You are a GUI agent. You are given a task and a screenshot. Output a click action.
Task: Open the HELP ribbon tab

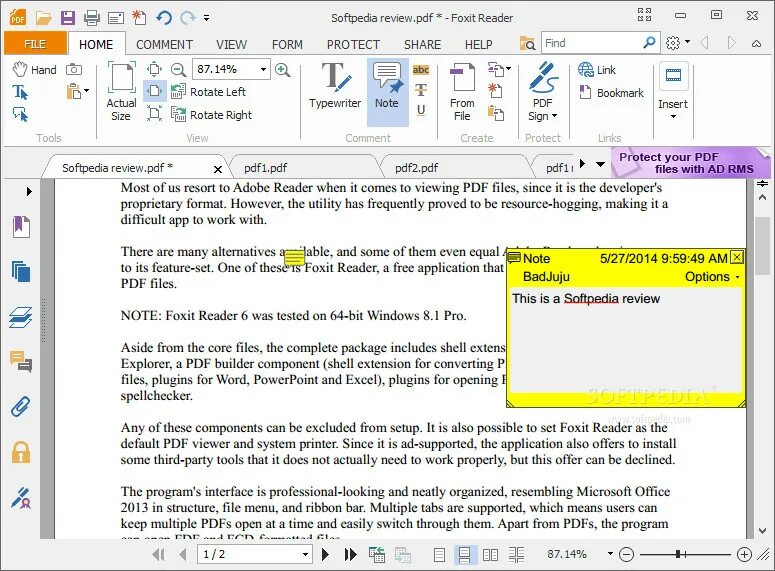pos(478,44)
